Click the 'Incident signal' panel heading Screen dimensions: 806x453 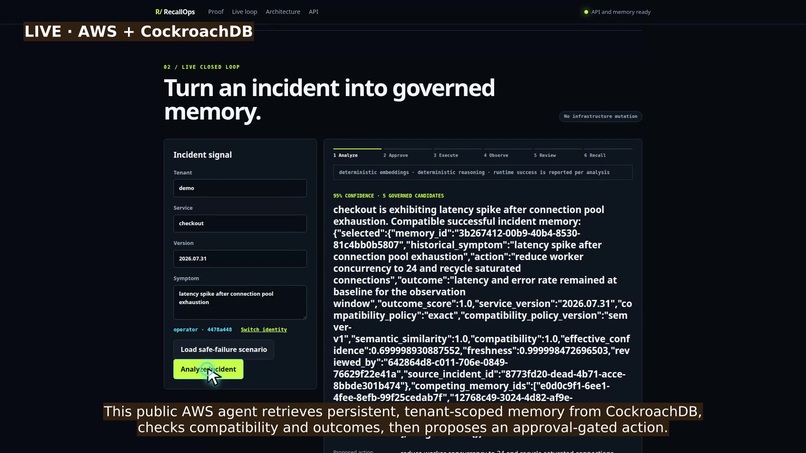[x=203, y=155]
